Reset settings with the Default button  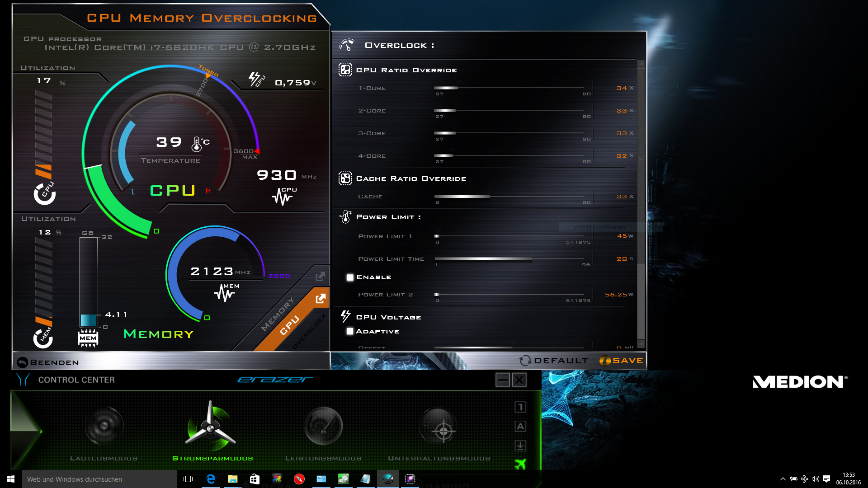point(554,361)
